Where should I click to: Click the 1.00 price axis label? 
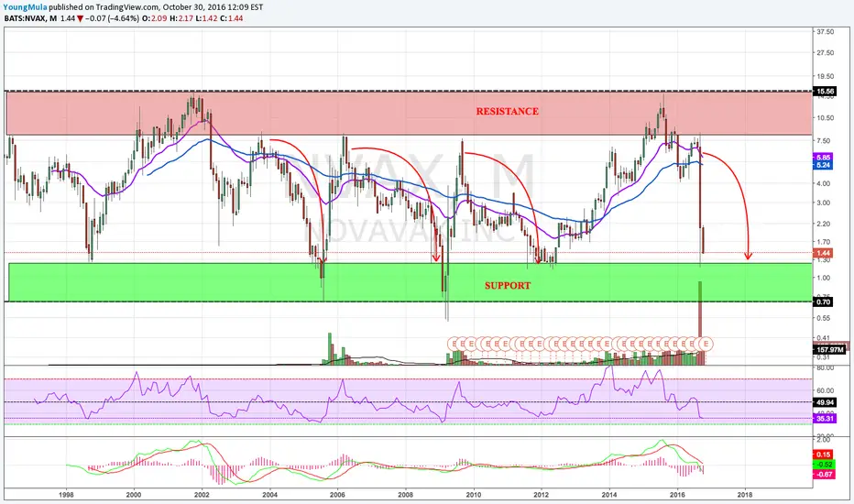(x=824, y=278)
